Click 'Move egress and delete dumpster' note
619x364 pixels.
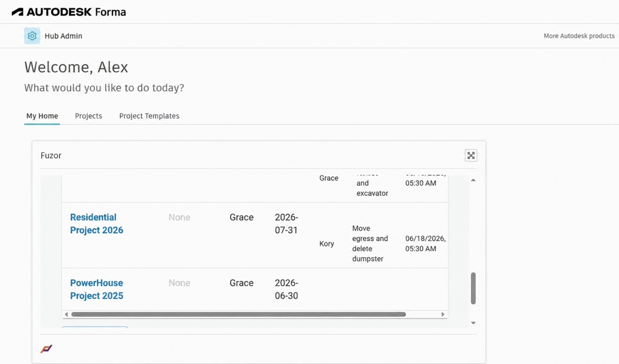(x=370, y=244)
